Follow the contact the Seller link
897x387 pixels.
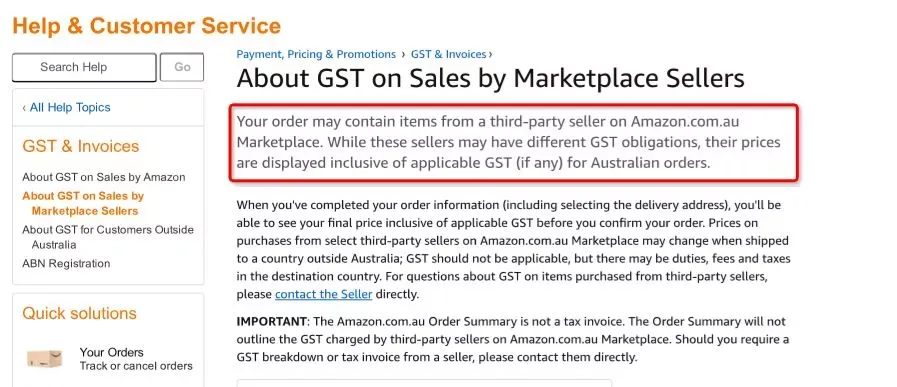pyautogui.click(x=324, y=295)
